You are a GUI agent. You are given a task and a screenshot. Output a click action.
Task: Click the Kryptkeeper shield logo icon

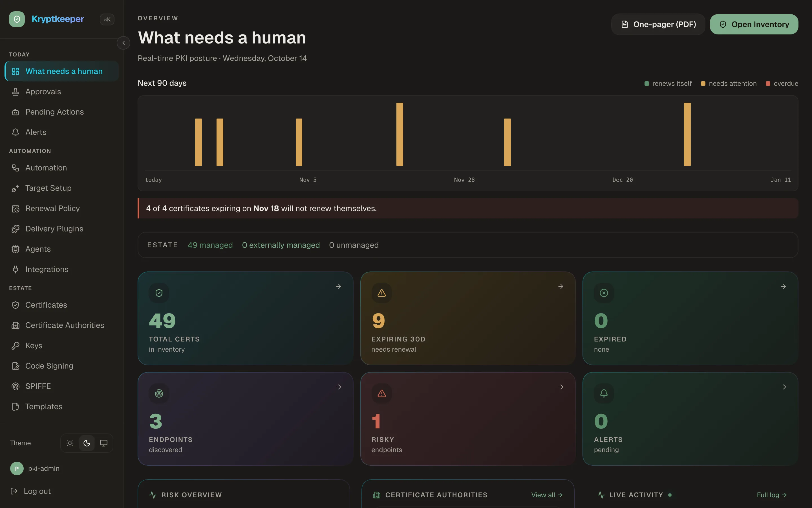(17, 19)
